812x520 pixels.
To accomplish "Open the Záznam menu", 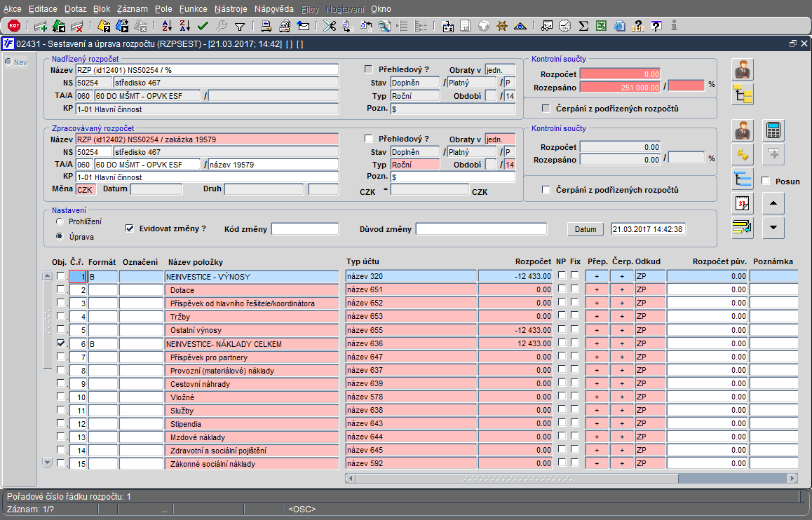I will (132, 9).
